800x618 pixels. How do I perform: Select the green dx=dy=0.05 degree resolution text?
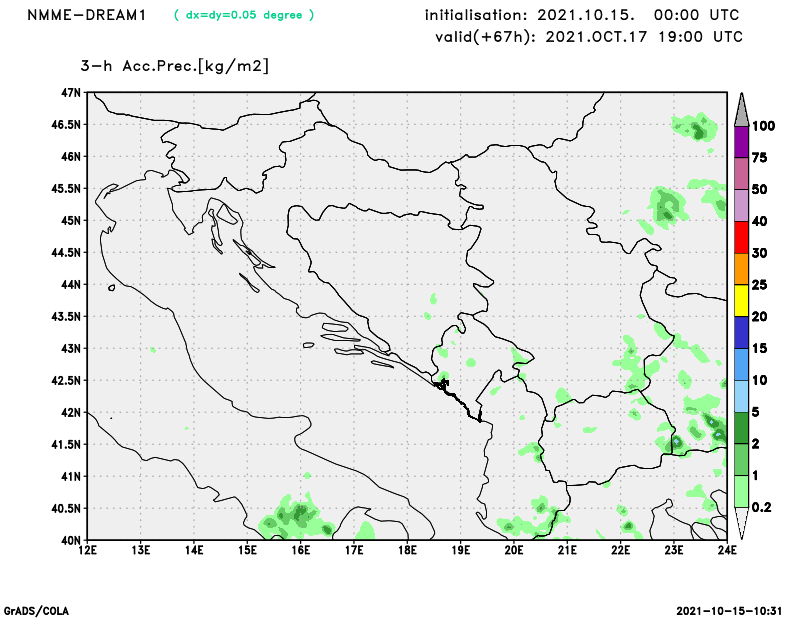(244, 15)
